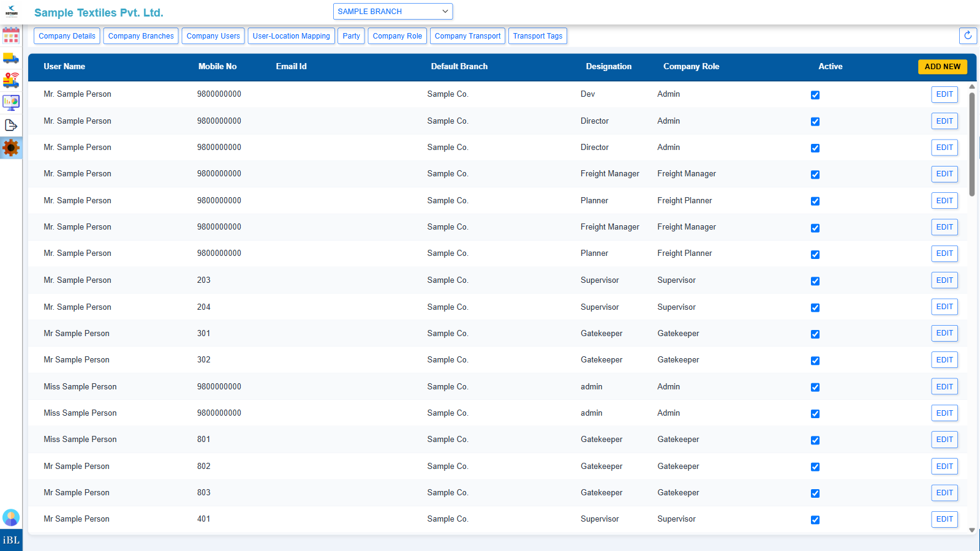The height and width of the screenshot is (551, 980).
Task: Open the Company Role tab
Action: click(x=397, y=36)
